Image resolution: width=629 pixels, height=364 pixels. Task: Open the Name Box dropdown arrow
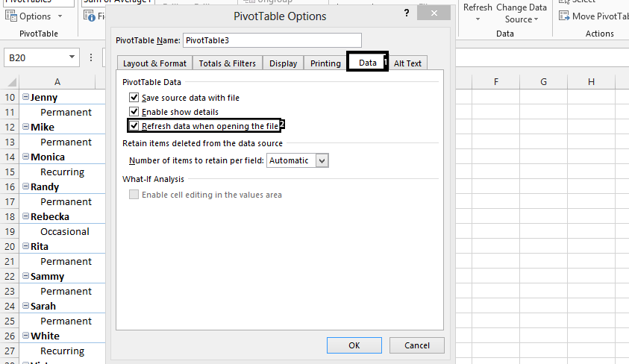[72, 57]
